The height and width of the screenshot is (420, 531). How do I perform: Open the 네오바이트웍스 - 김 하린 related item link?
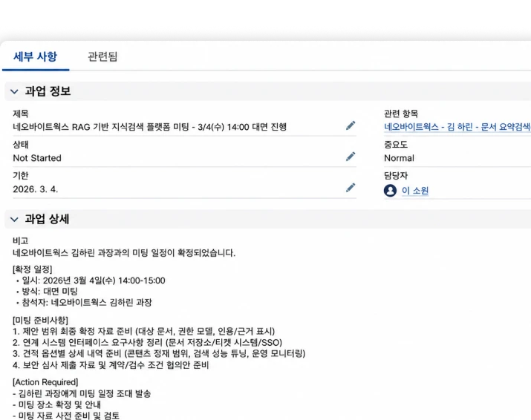[x=457, y=127]
